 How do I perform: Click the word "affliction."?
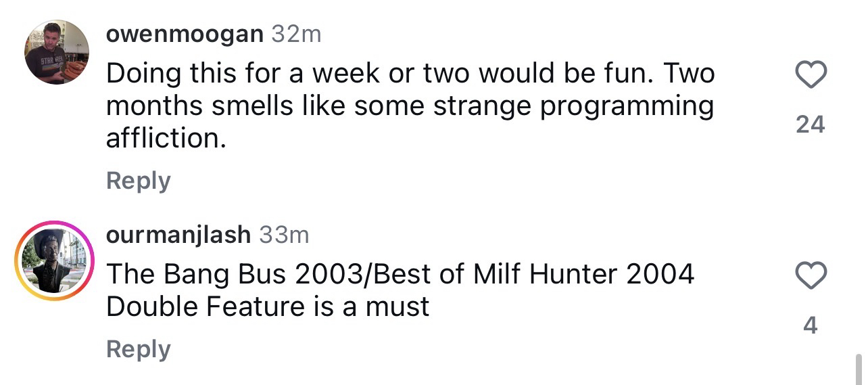tap(165, 138)
